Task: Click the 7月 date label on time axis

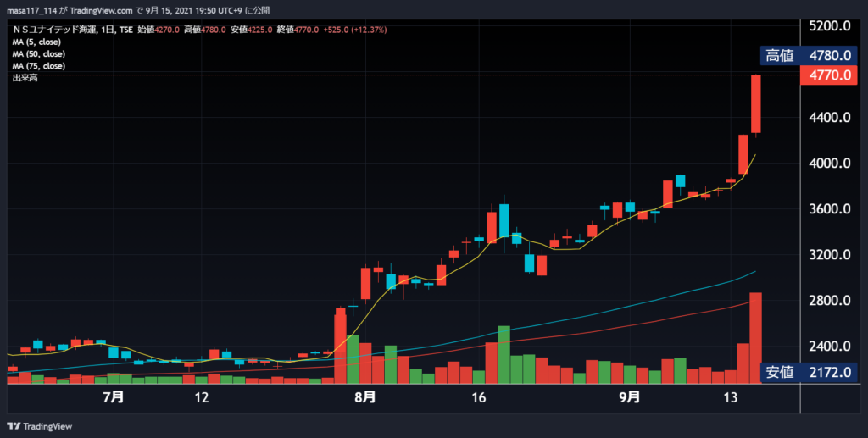Action: pyautogui.click(x=114, y=397)
